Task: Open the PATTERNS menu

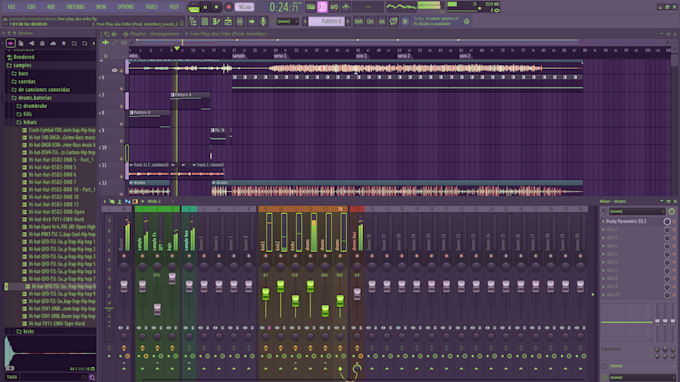Action: 75,7
